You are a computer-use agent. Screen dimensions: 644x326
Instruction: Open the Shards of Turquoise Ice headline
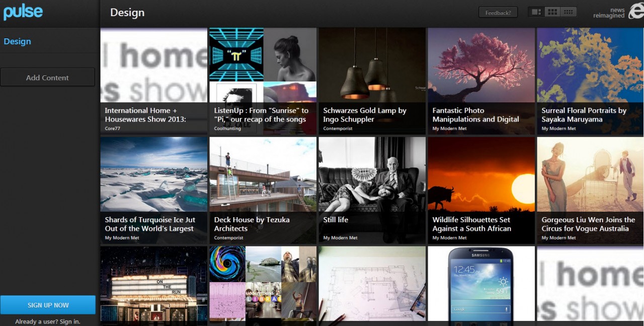pyautogui.click(x=150, y=224)
